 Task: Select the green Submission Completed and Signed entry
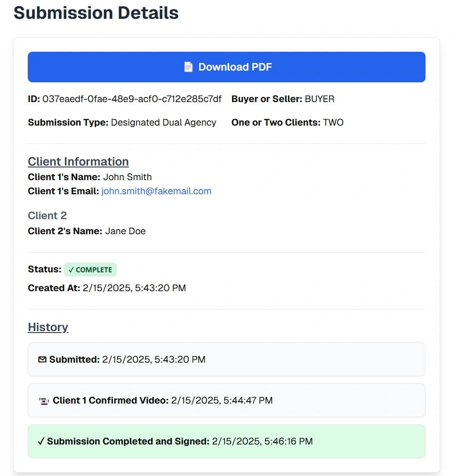[226, 441]
